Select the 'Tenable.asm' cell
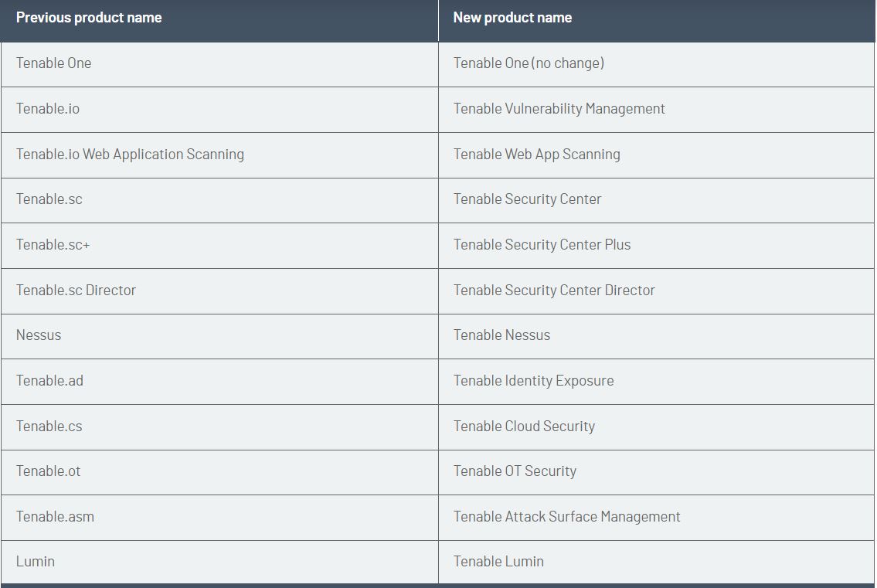 point(219,518)
